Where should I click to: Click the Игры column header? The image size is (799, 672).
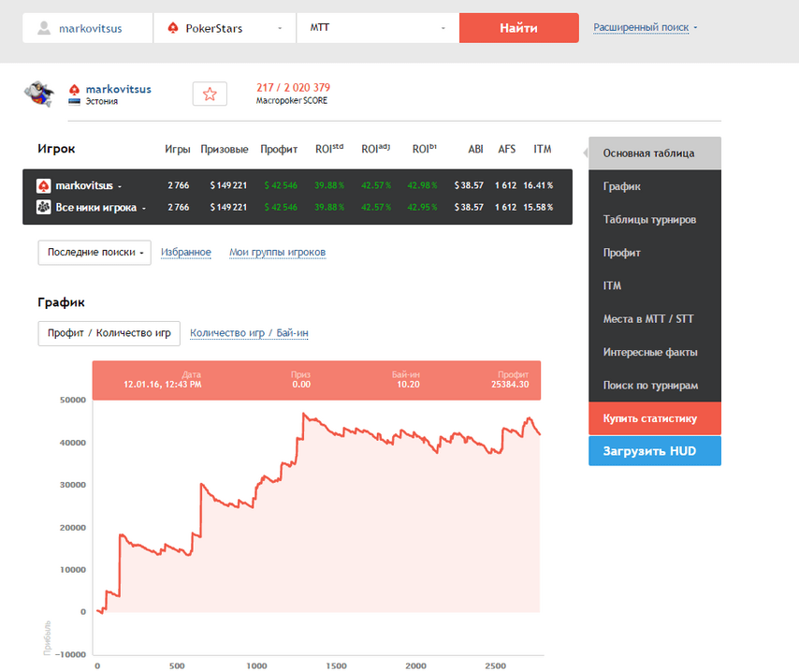(x=178, y=150)
